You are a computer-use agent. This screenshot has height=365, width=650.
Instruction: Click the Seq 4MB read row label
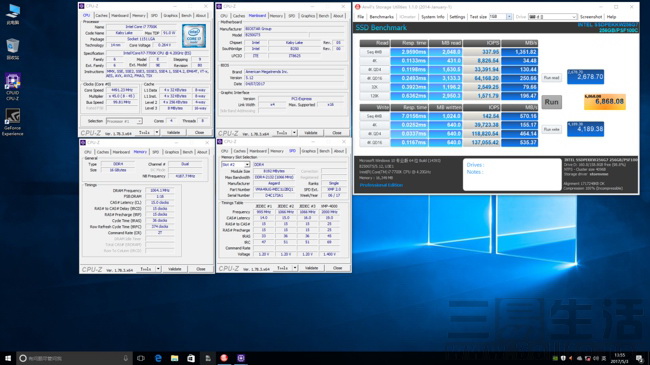tap(374, 52)
